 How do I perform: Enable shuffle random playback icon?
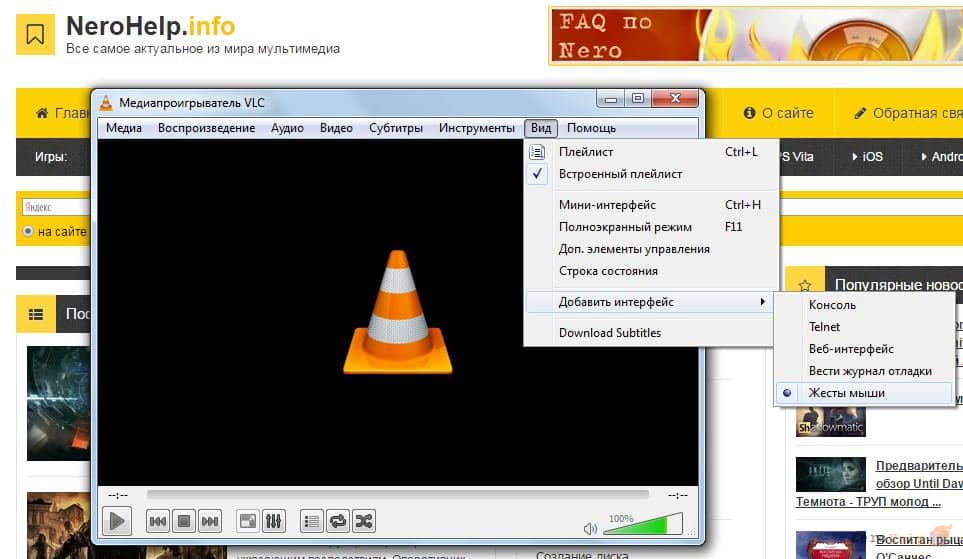(x=364, y=522)
